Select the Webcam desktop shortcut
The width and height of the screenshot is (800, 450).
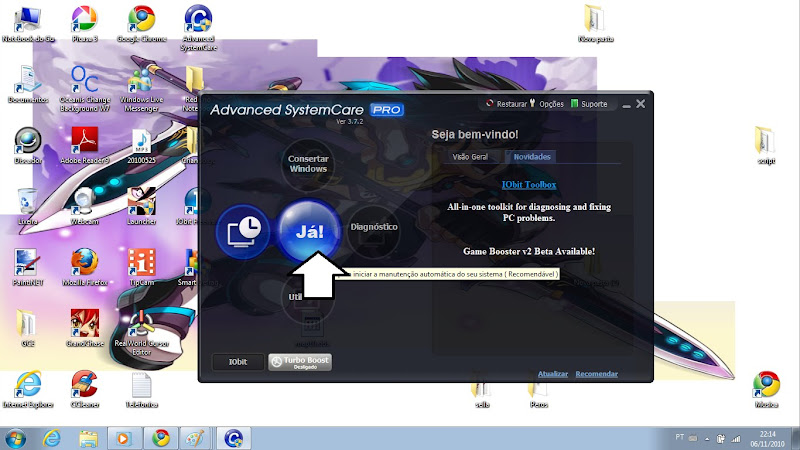[85, 207]
